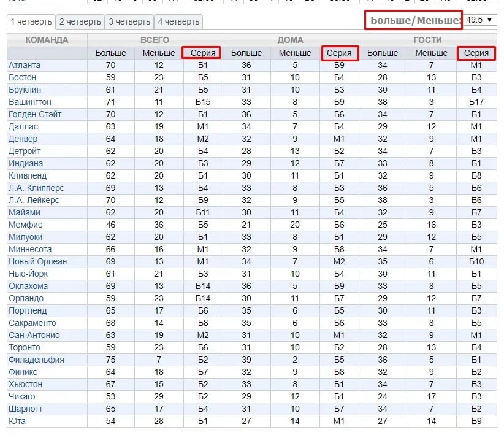Click Вашингтон's Б17 away series cell
The height and width of the screenshot is (443, 504).
point(476,102)
